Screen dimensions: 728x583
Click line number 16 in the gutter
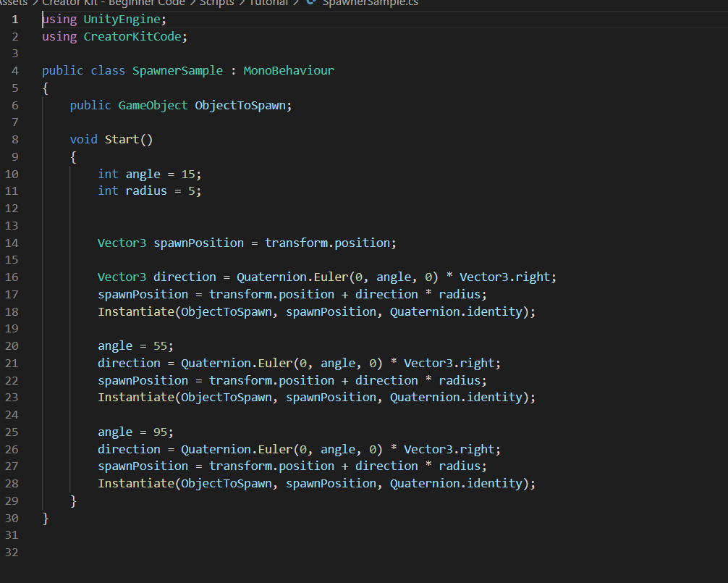pyautogui.click(x=12, y=277)
